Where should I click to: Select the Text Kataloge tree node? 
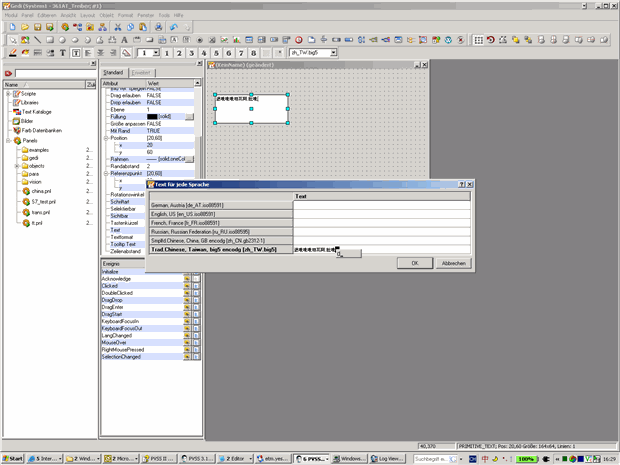click(35, 112)
